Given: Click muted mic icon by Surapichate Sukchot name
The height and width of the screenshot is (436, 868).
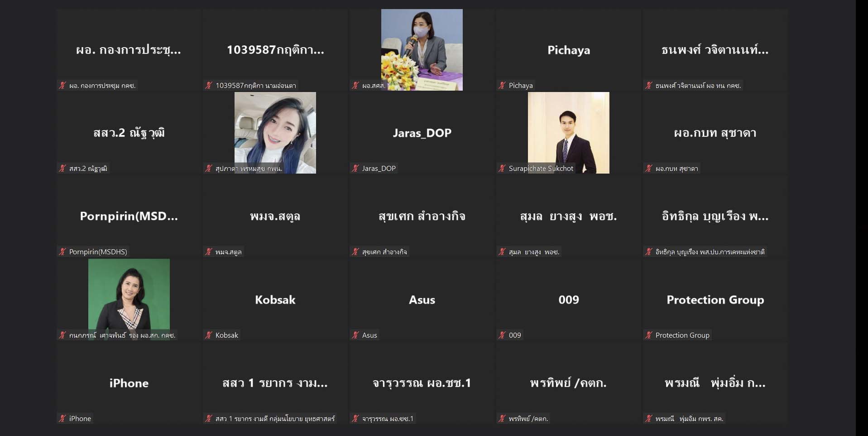Looking at the screenshot, I should [x=502, y=168].
